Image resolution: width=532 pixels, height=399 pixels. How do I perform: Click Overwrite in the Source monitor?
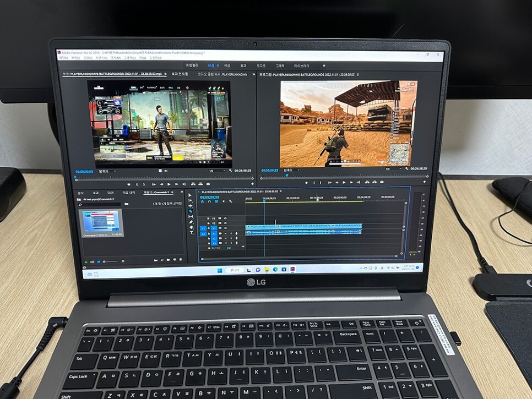click(200, 184)
